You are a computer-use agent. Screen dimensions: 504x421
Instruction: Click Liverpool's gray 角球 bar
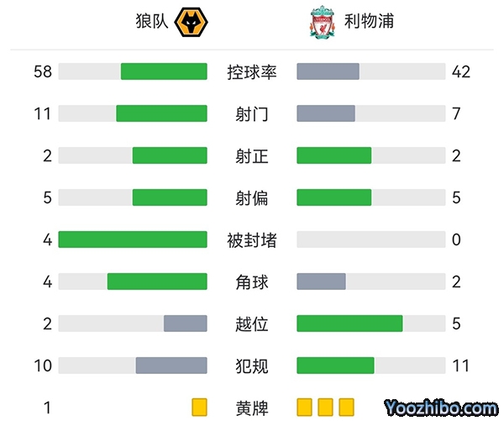click(x=322, y=282)
